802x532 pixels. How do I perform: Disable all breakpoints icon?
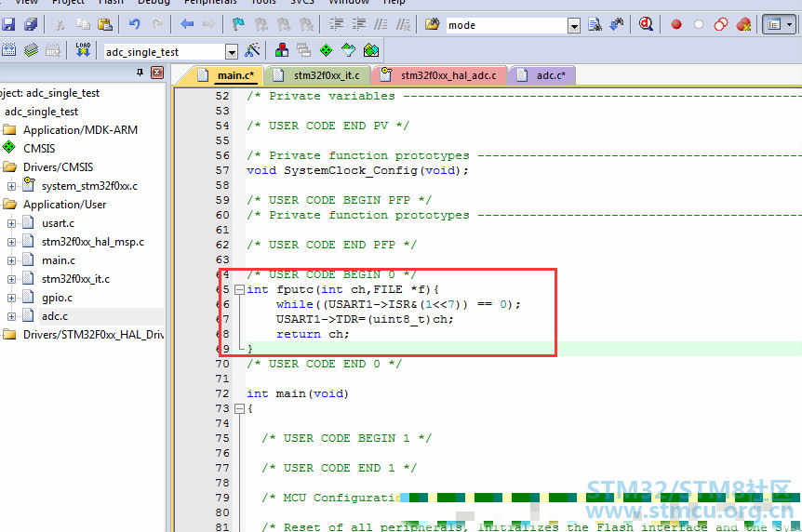pos(721,24)
